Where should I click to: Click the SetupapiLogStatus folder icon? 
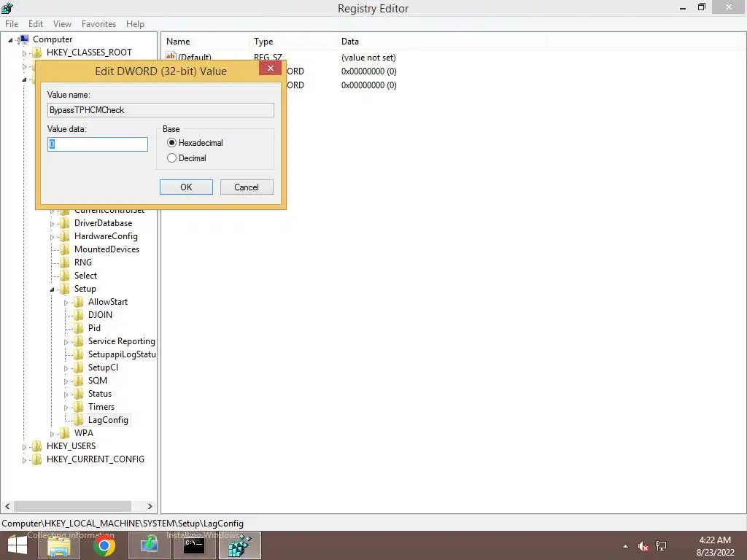[78, 354]
